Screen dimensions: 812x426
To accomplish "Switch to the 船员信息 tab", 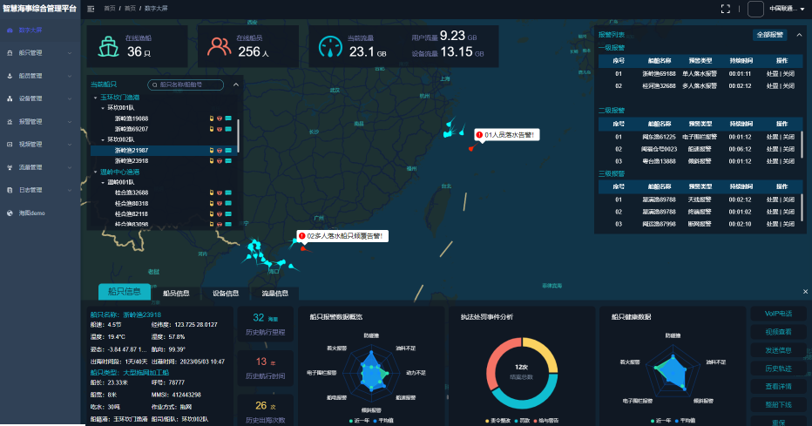I will point(176,293).
